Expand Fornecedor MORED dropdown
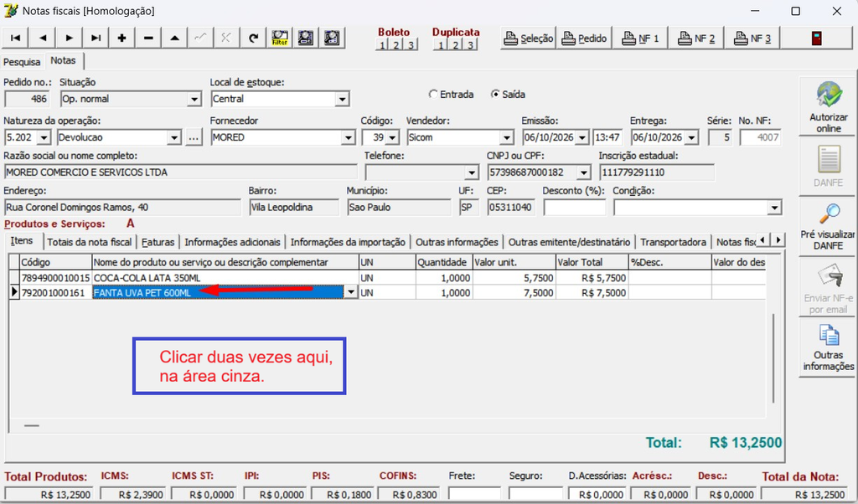Image resolution: width=858 pixels, height=504 pixels. 348,137
